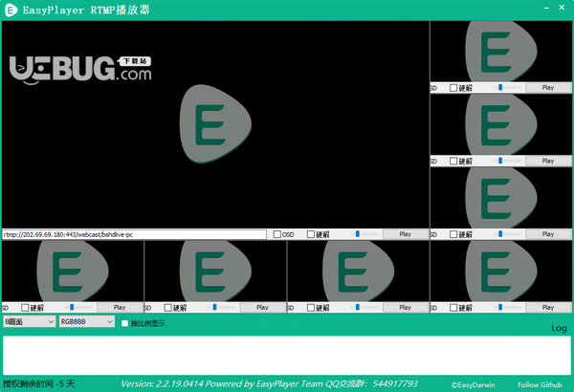Screen dimensions: 574x392
Task: Click the slider of the bottom-row second pane
Action: [x=222, y=307]
